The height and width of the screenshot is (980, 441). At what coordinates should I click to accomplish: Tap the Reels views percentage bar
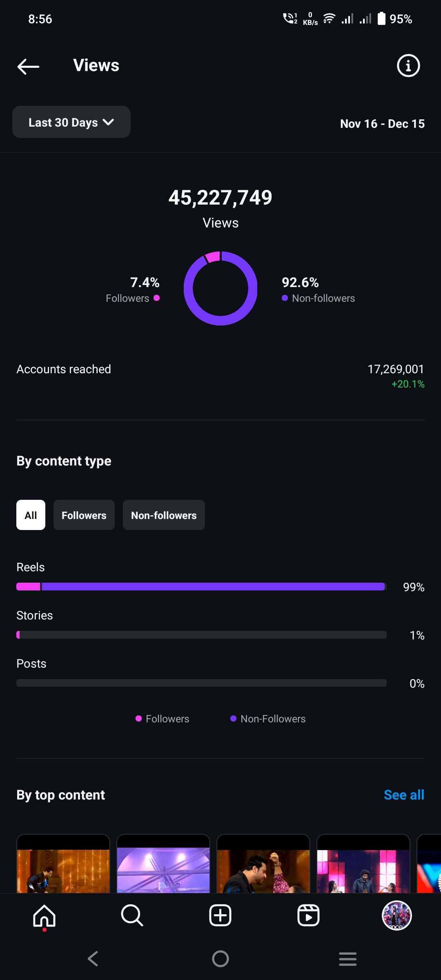[x=201, y=587]
